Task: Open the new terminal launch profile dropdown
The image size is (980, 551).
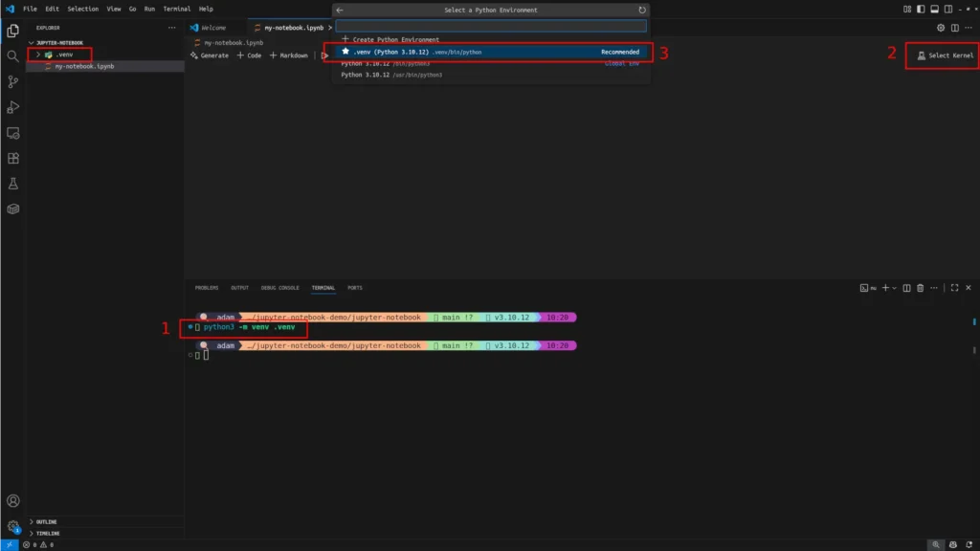Action: [895, 288]
